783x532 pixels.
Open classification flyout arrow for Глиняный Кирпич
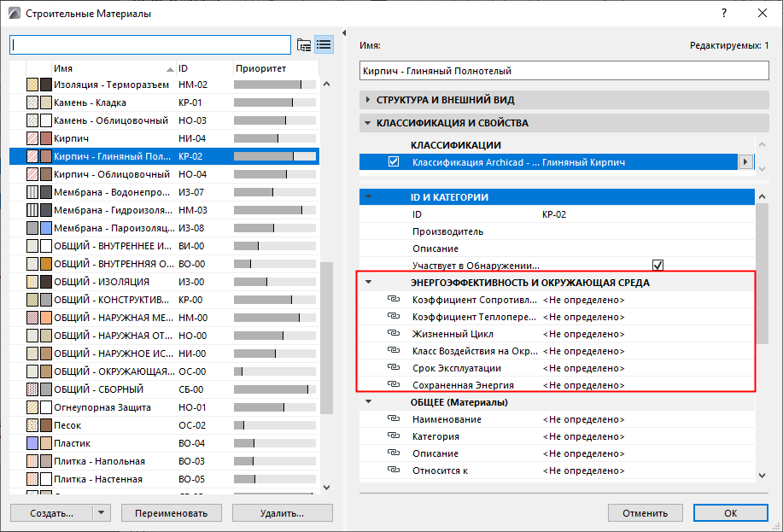coord(745,162)
